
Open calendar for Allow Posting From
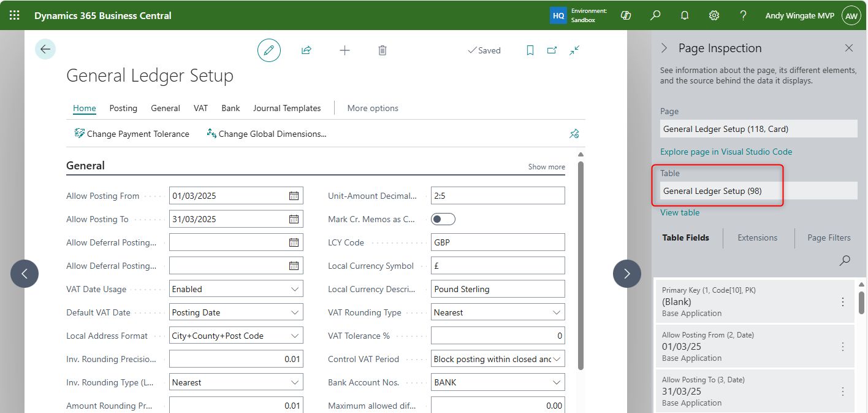tap(294, 196)
